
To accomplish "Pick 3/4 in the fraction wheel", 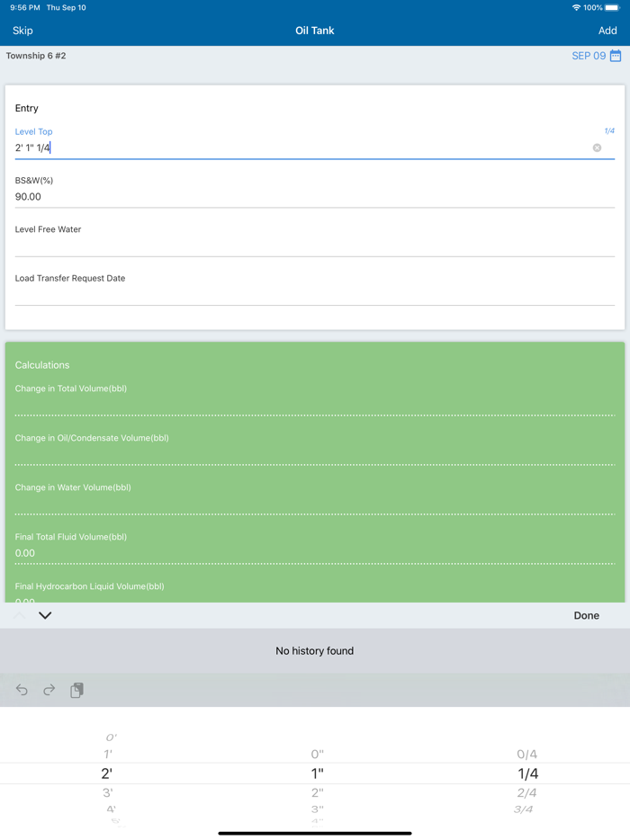I will 523,809.
